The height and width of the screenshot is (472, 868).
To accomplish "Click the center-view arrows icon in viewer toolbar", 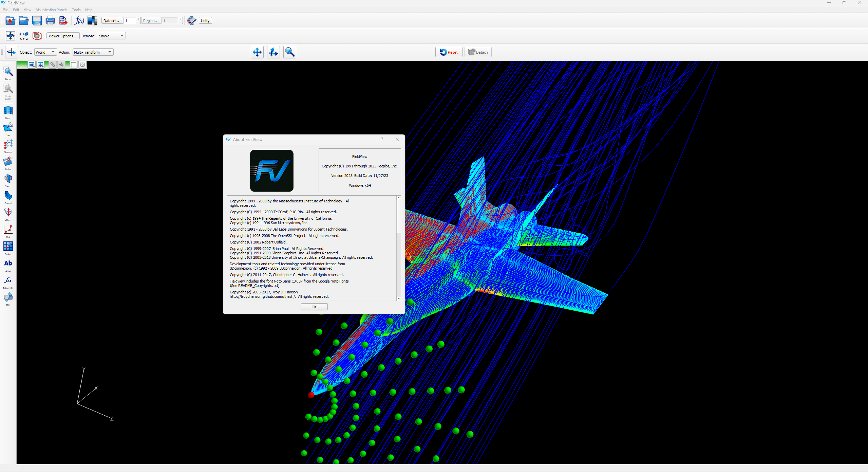I will point(11,36).
